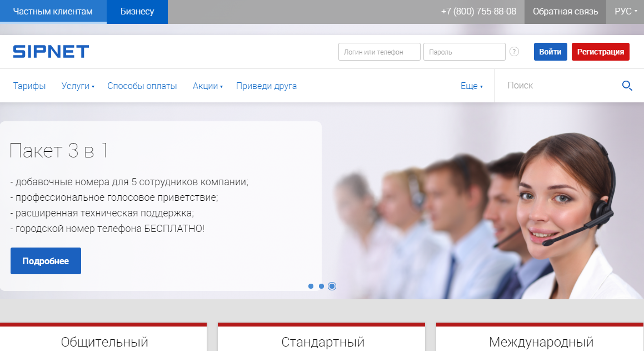Click the search magnifier icon
Screen dimensions: 644x351
[x=627, y=86]
